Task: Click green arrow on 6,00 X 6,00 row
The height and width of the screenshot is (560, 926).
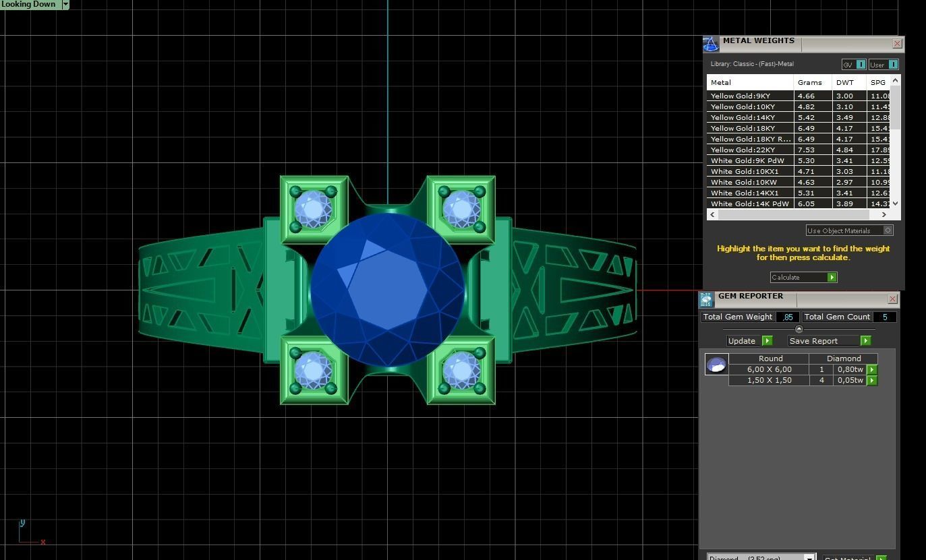Action: click(x=872, y=369)
